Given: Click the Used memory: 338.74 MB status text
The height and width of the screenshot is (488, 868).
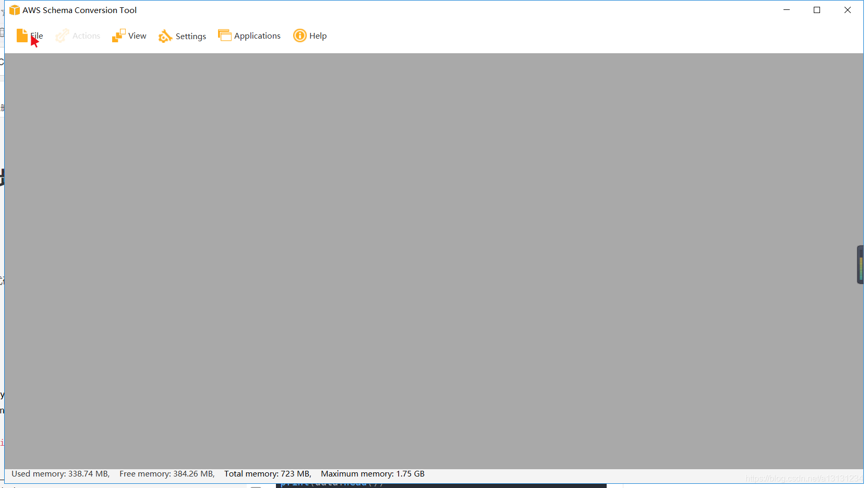Looking at the screenshot, I should [61, 474].
